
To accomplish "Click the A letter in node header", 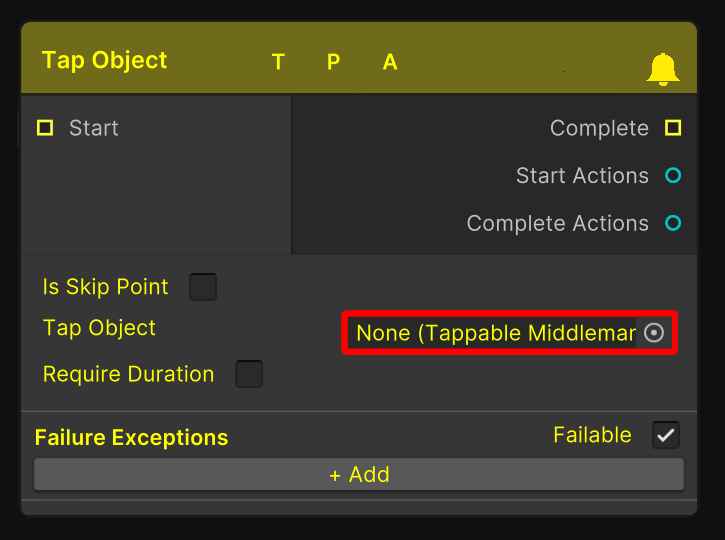I will [390, 62].
